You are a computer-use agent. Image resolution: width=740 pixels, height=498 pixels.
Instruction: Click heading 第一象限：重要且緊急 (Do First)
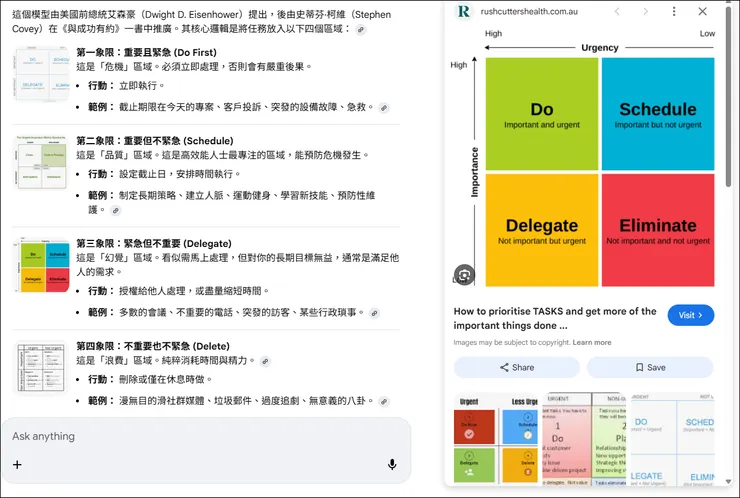coord(146,52)
